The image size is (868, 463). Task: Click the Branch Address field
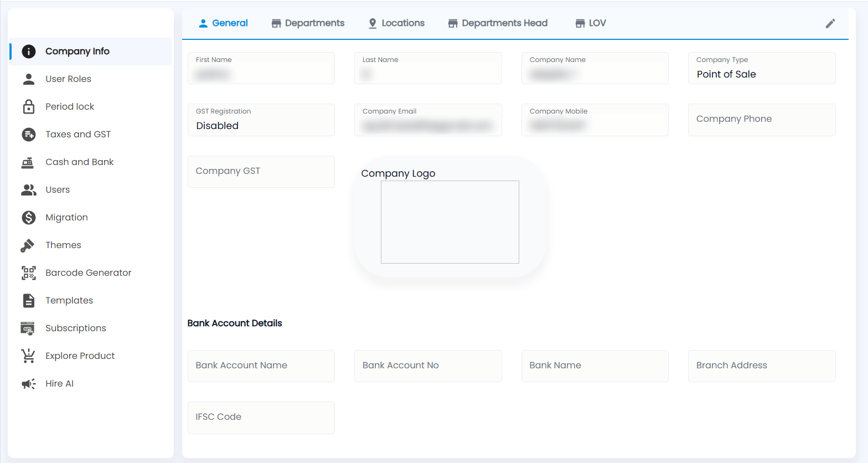762,366
